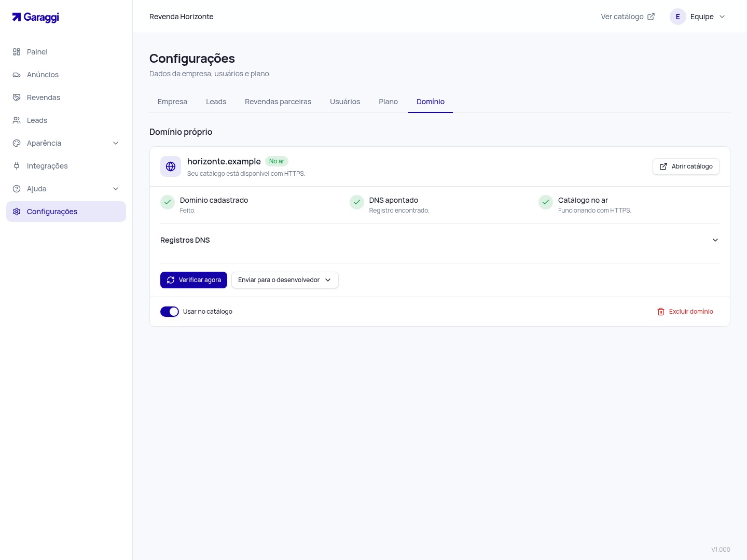Expand the Ajuda submenu chevron

(116, 189)
